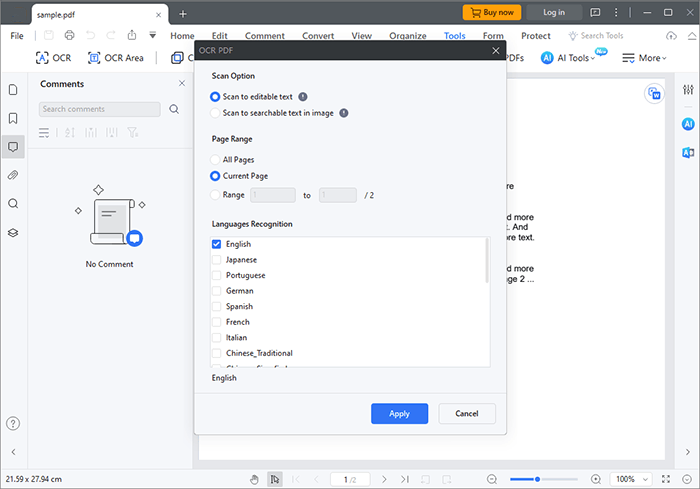
Task: Switch to the Form tab
Action: point(493,36)
